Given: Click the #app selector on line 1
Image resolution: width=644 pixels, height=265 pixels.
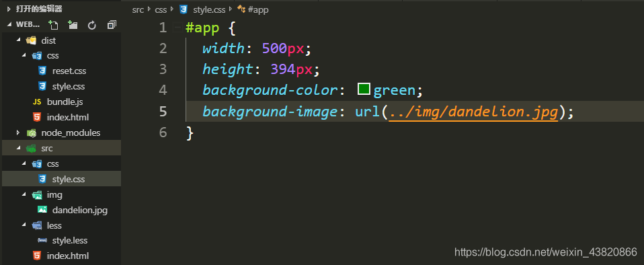Looking at the screenshot, I should 202,28.
